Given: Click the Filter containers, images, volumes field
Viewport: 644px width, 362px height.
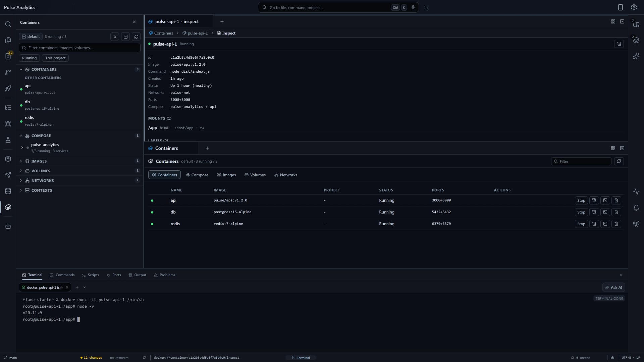Looking at the screenshot, I should pos(79,48).
